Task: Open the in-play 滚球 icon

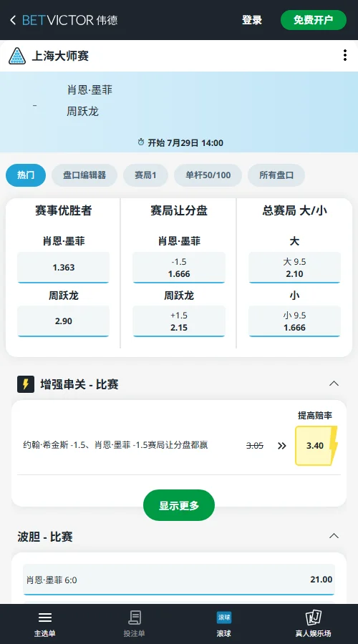Action: (224, 618)
